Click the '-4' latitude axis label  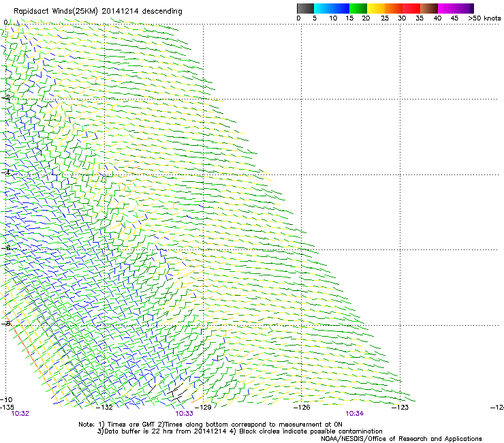(x=6, y=172)
